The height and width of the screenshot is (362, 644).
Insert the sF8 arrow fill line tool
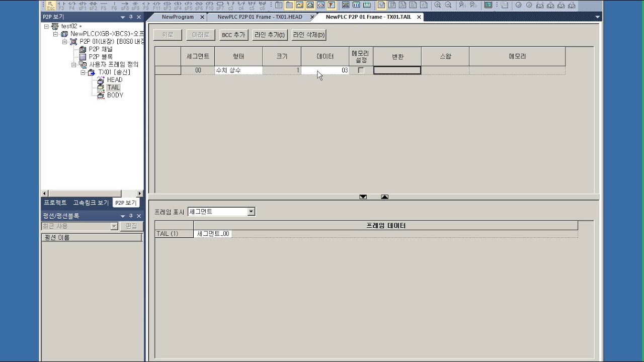click(125, 5)
